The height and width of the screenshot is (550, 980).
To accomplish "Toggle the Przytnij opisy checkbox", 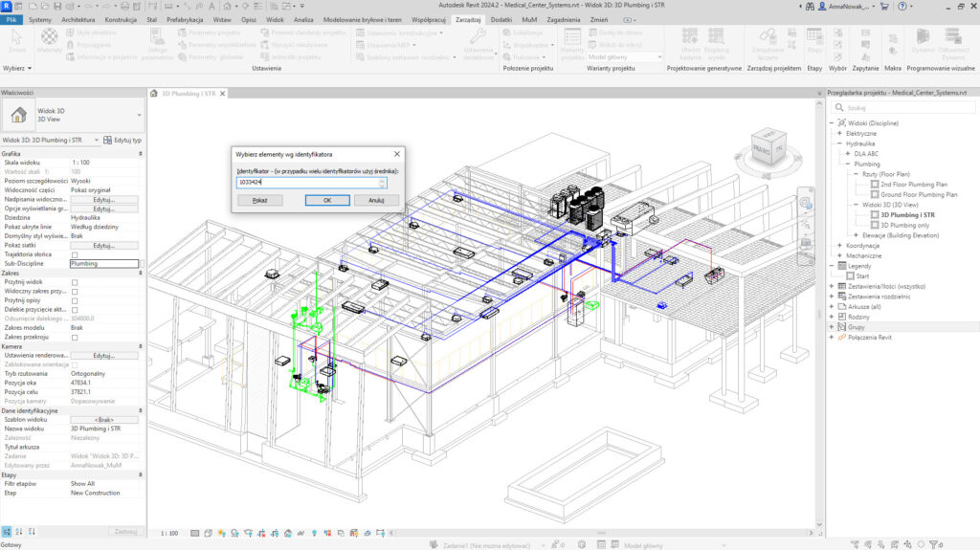I will click(76, 300).
